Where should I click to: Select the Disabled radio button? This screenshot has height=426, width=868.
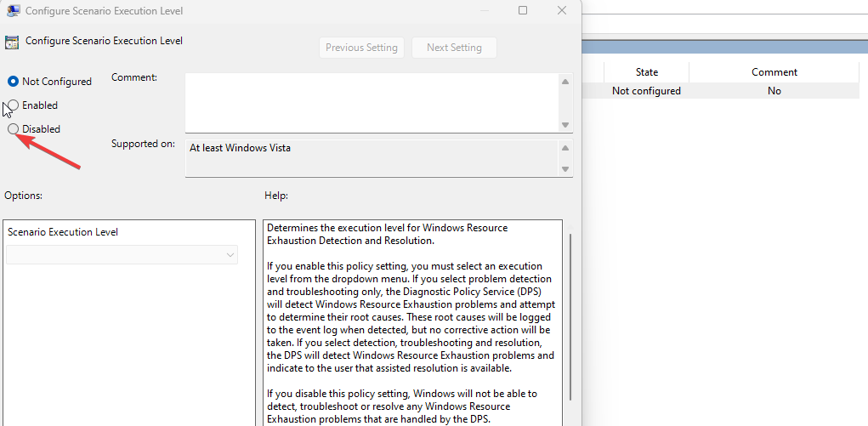(x=14, y=129)
